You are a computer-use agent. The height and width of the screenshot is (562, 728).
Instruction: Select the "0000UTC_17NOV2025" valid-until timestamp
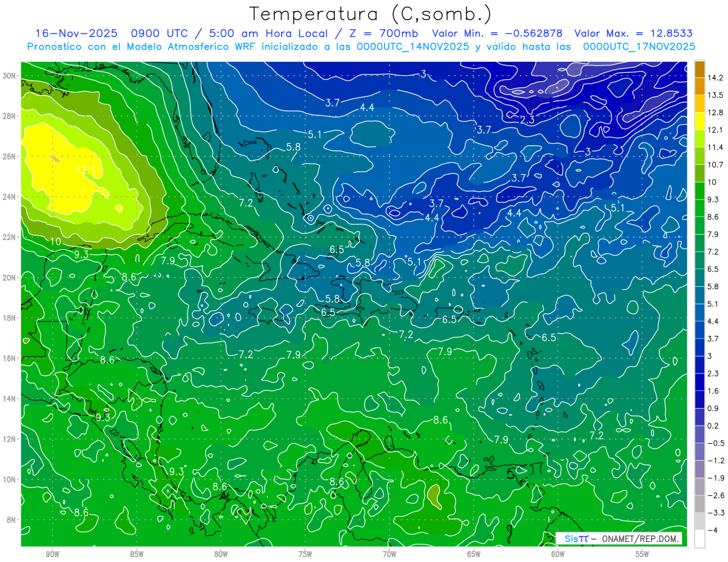pyautogui.click(x=639, y=46)
